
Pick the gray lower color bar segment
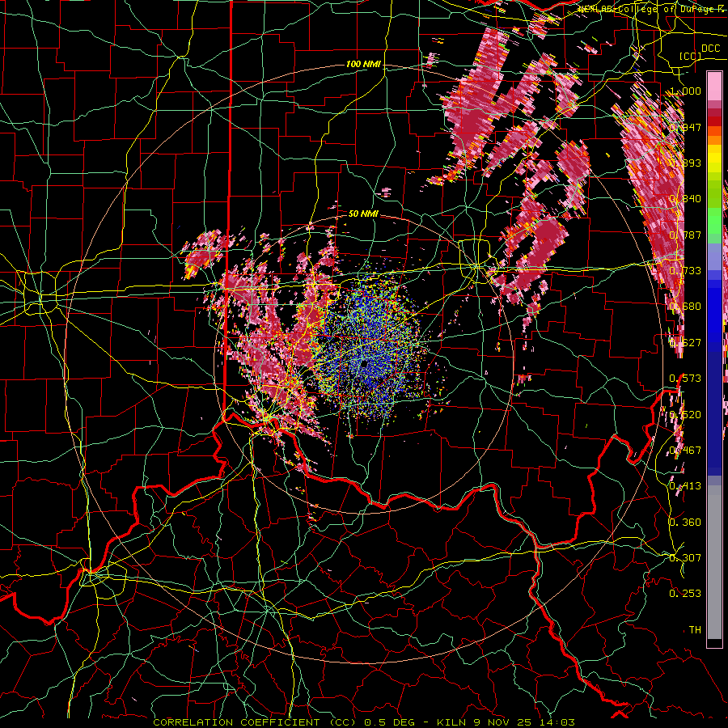pos(714,562)
